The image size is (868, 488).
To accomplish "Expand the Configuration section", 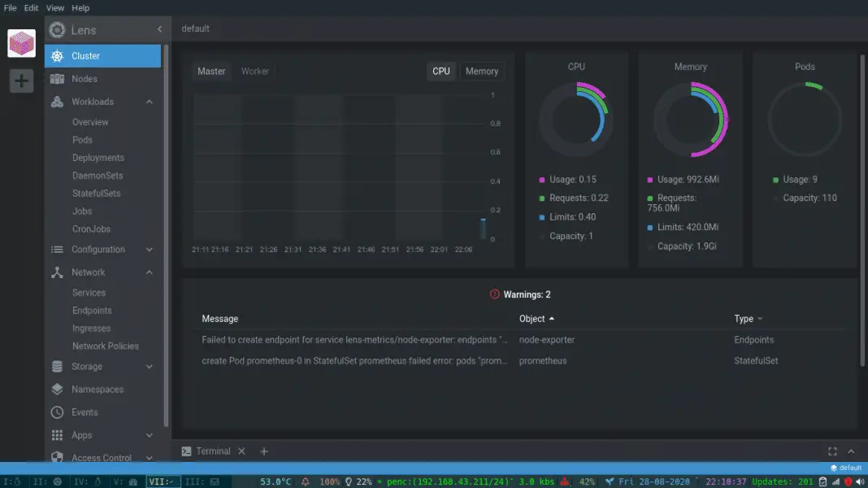I will tap(149, 249).
